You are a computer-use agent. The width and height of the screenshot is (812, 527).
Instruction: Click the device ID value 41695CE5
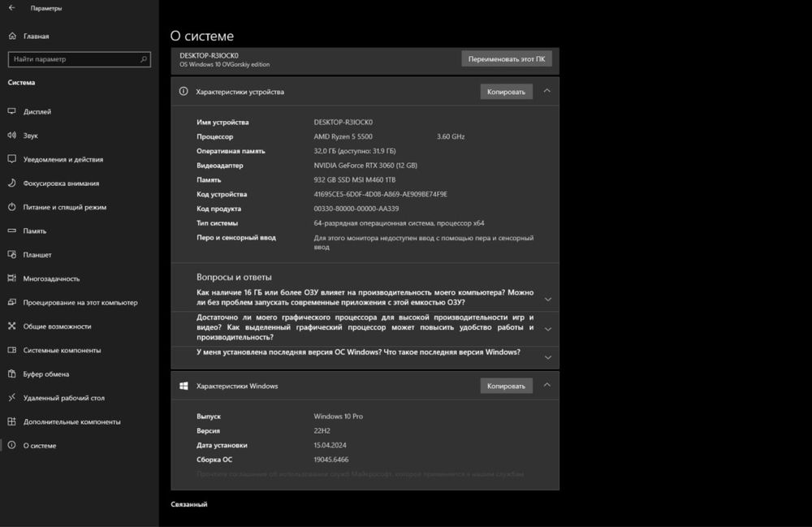pyautogui.click(x=381, y=194)
